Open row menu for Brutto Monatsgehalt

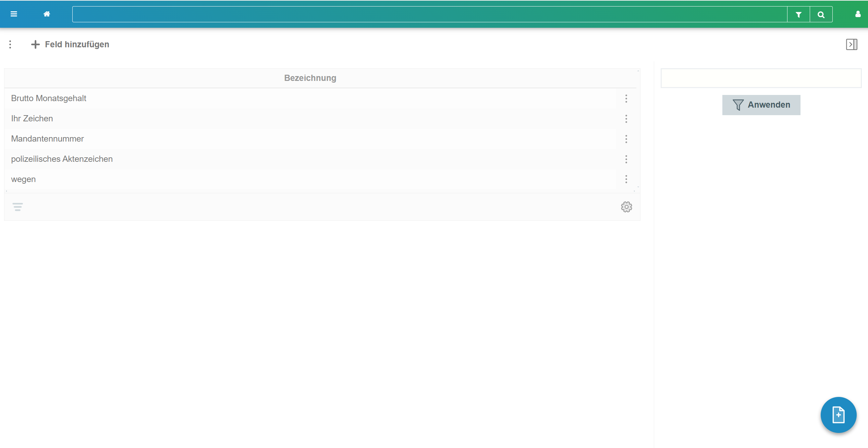coord(626,99)
